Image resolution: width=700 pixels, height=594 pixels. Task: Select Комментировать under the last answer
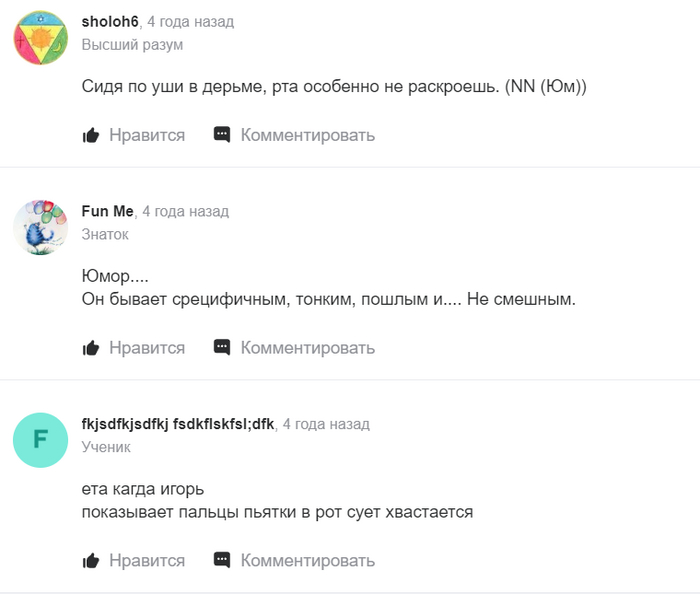[308, 561]
